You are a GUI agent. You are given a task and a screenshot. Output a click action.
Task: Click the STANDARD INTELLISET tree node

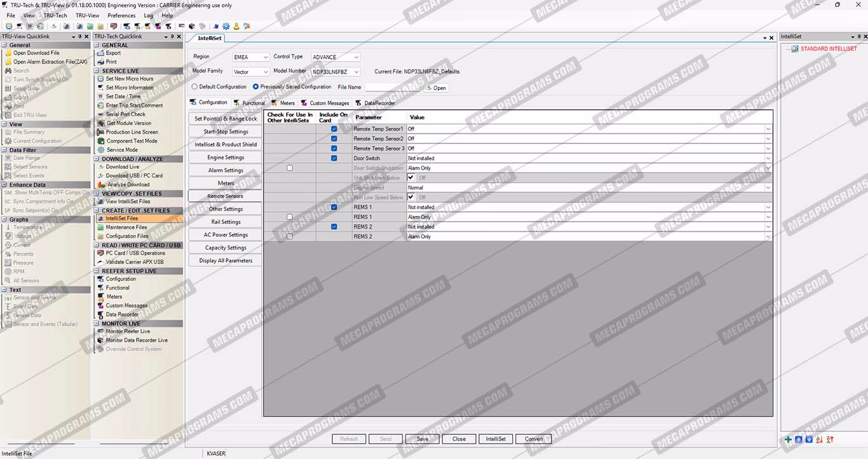click(x=829, y=49)
